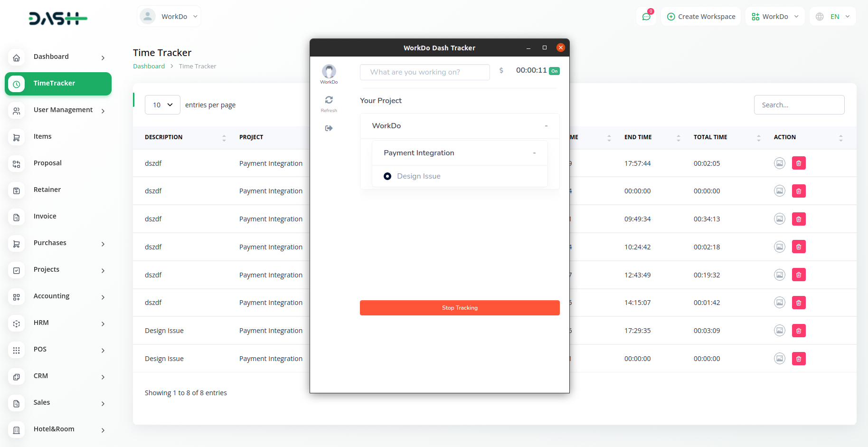Open the entries per page dropdown

click(162, 105)
